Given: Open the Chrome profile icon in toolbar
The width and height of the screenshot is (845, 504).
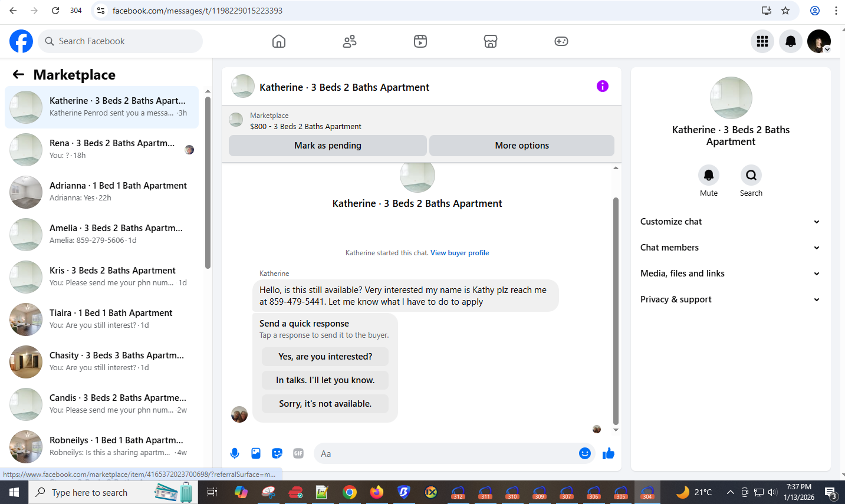Looking at the screenshot, I should 815,11.
